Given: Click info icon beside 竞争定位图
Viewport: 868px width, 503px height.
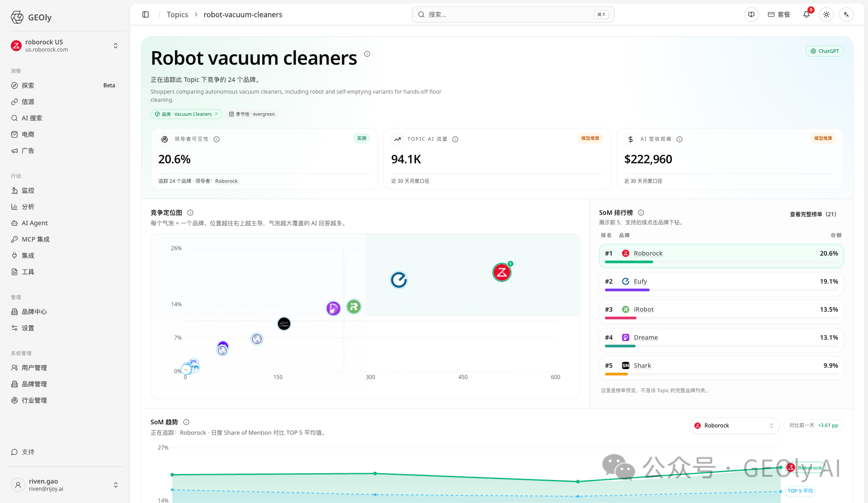Looking at the screenshot, I should point(190,213).
